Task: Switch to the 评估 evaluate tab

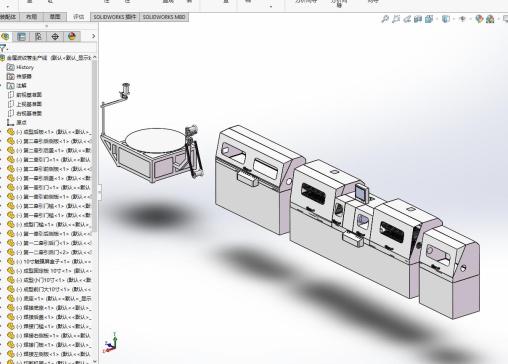Action: 79,17
